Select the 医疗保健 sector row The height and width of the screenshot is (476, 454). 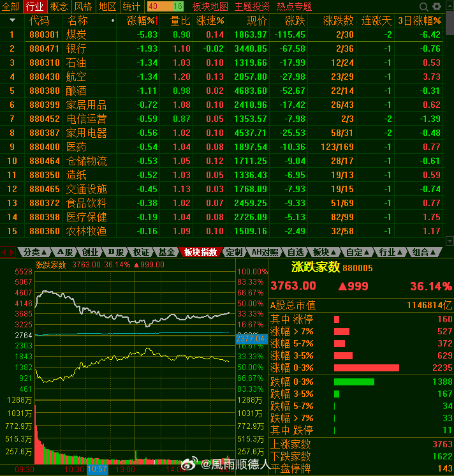[x=221, y=217]
